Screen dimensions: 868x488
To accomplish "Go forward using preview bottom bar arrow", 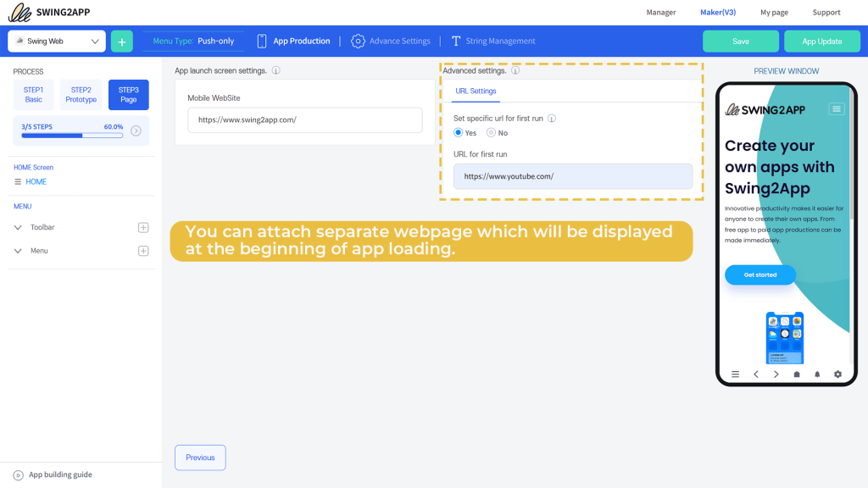I will 776,374.
